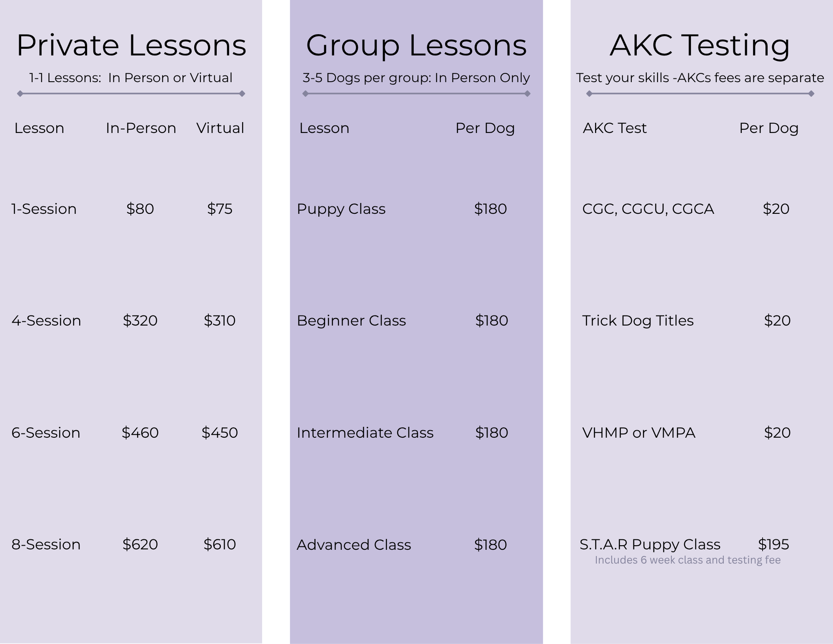Select the divider line under Group Lessons
This screenshot has height=644, width=833.
click(x=416, y=94)
